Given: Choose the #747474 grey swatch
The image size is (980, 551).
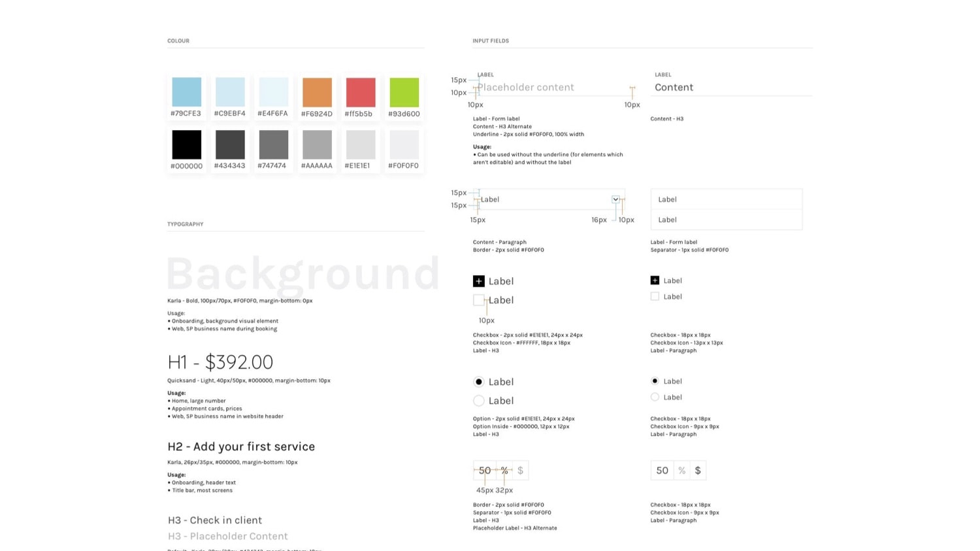Looking at the screenshot, I should 273,144.
